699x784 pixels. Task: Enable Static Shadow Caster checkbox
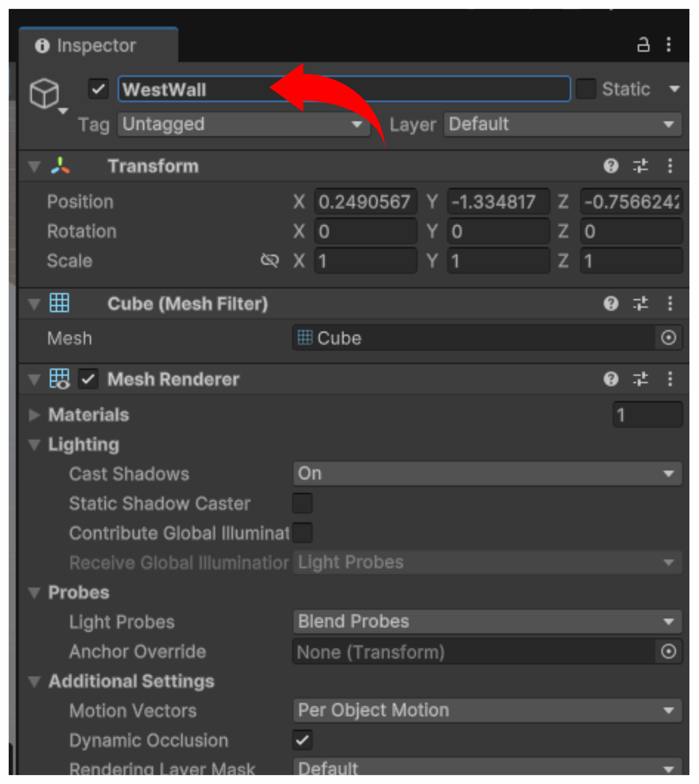(x=302, y=503)
